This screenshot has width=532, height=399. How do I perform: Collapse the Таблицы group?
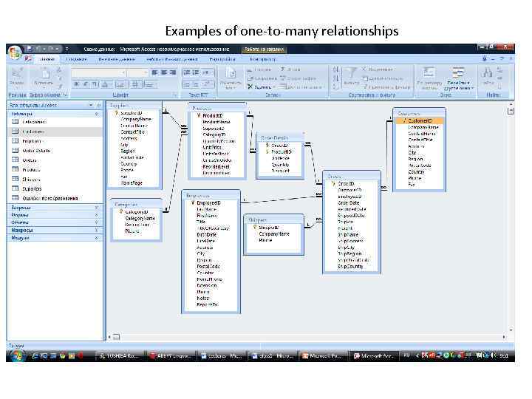coord(96,114)
